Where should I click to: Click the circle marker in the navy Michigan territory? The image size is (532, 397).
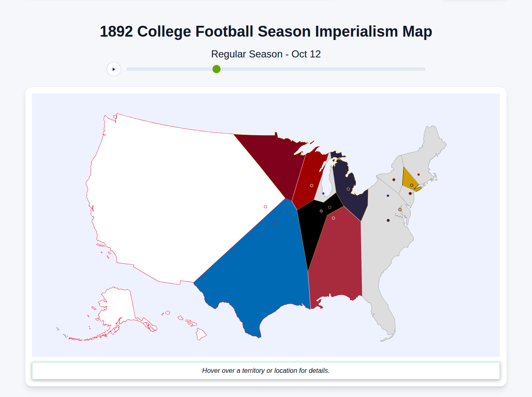click(348, 189)
